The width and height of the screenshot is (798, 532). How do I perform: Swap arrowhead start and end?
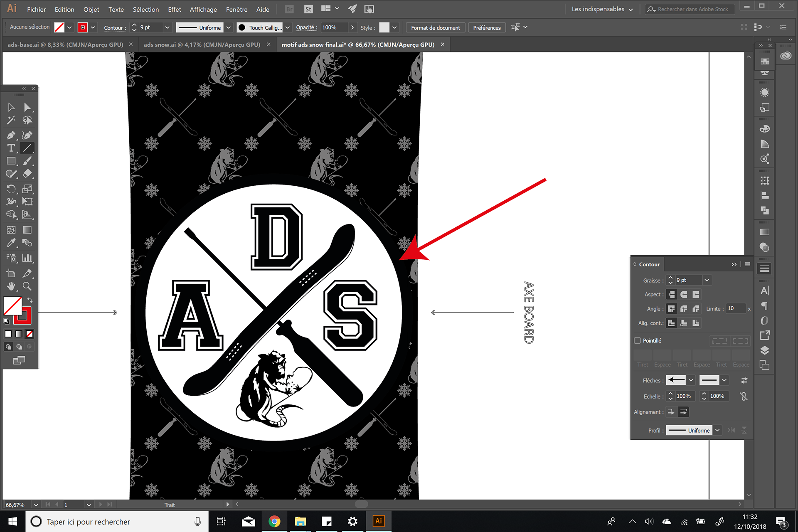tap(744, 380)
